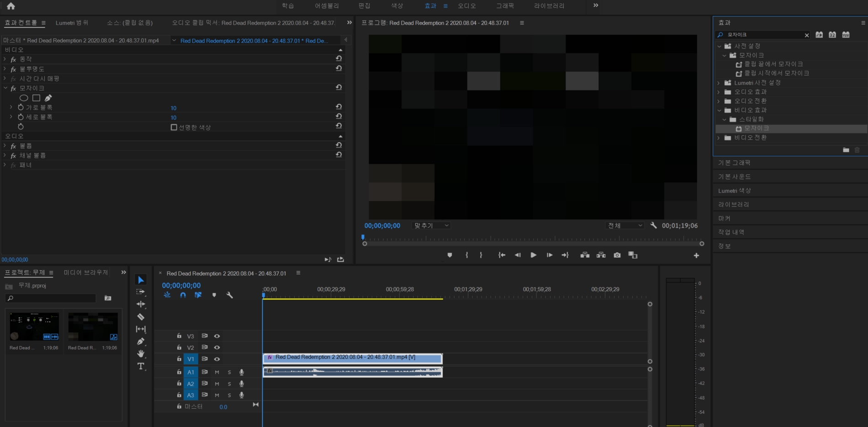Click the program monitor playhead

[x=363, y=237]
